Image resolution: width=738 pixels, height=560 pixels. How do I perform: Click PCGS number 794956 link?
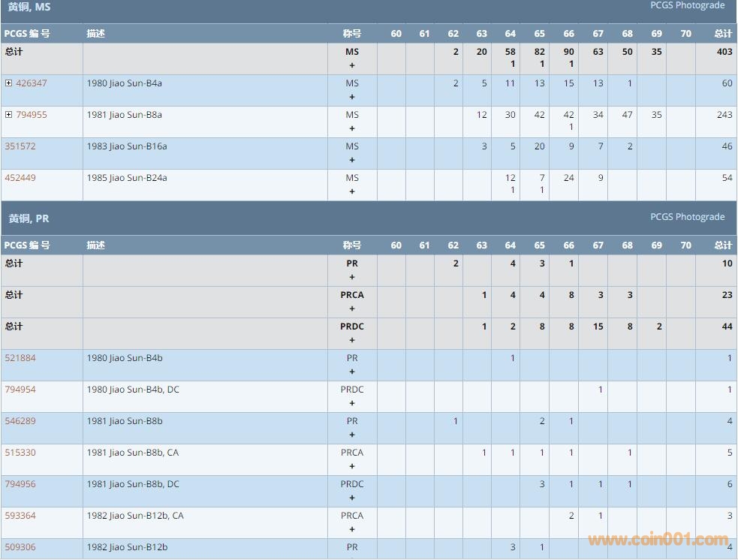point(20,484)
